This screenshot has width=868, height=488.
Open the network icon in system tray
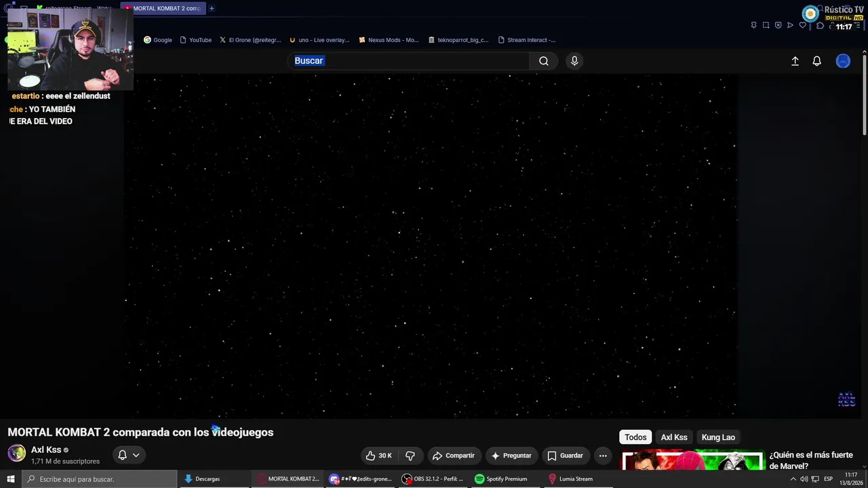click(816, 479)
